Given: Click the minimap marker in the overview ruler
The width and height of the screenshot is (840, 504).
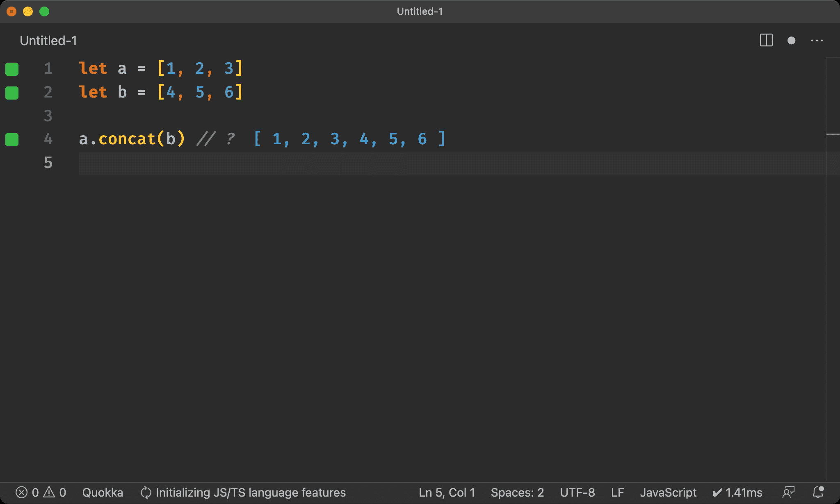Looking at the screenshot, I should coord(833,134).
